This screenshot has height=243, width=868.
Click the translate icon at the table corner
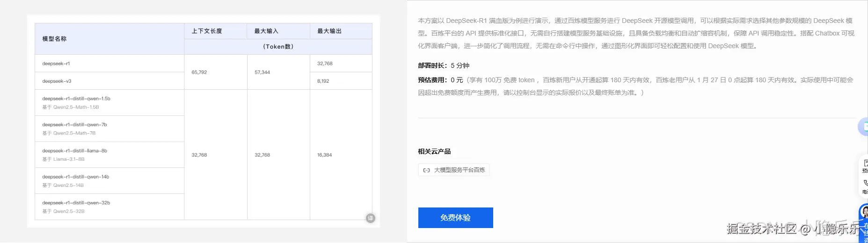tap(371, 218)
